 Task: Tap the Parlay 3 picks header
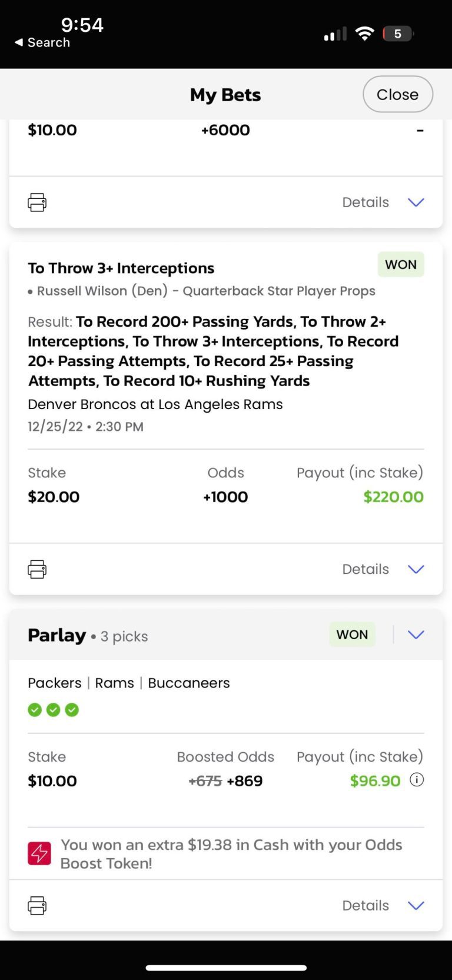(x=88, y=636)
